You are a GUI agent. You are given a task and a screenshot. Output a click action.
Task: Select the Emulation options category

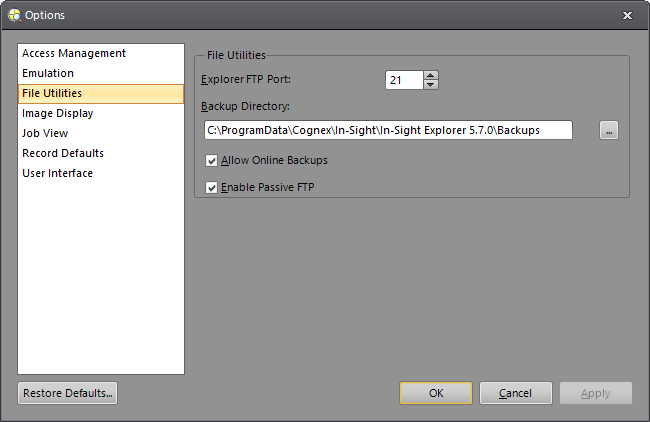coord(48,73)
